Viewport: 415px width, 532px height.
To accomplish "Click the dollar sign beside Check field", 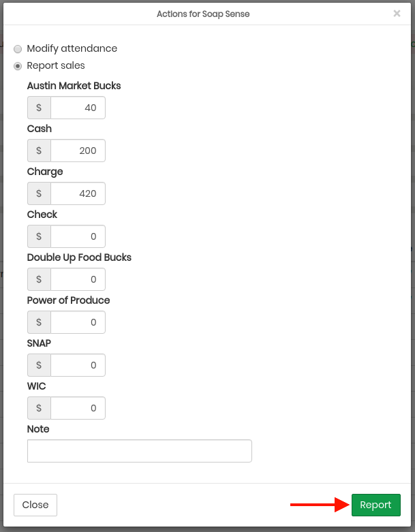I will tap(39, 236).
